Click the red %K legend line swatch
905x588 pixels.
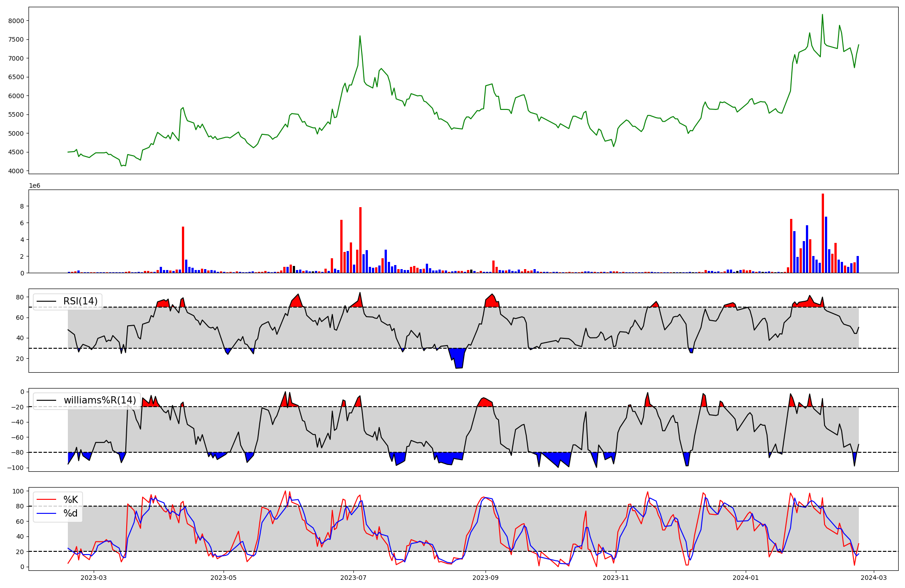point(47,500)
